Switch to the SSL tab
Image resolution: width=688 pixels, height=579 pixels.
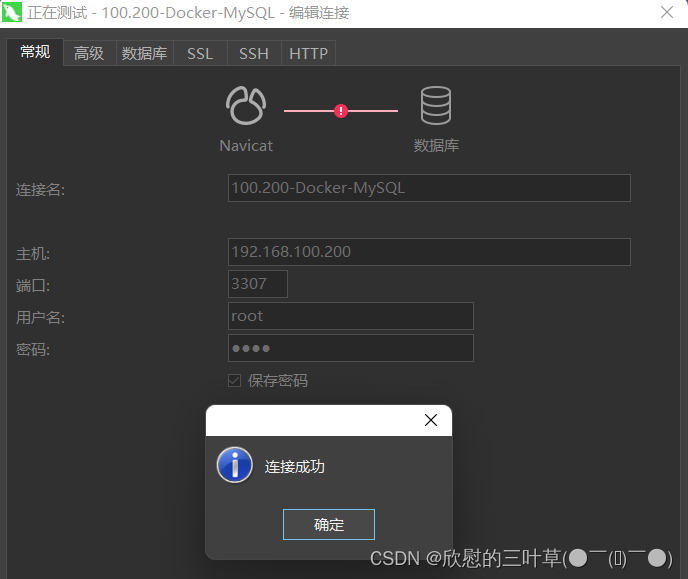200,54
